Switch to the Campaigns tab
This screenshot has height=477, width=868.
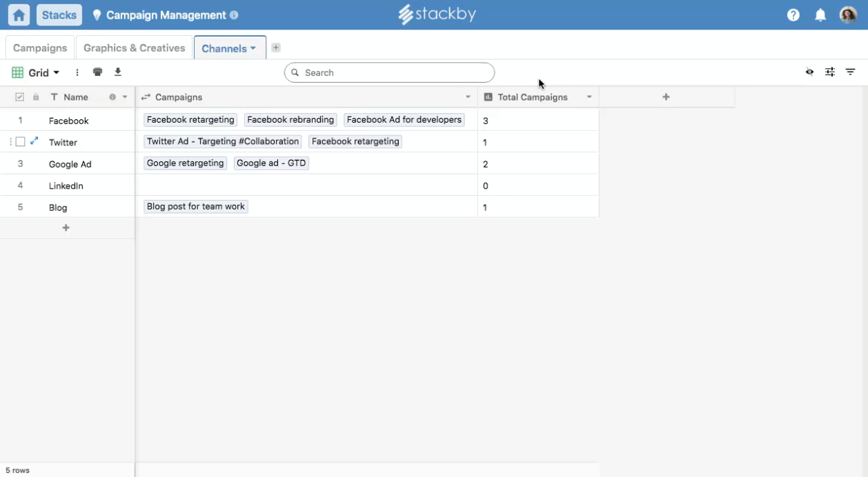pos(40,48)
